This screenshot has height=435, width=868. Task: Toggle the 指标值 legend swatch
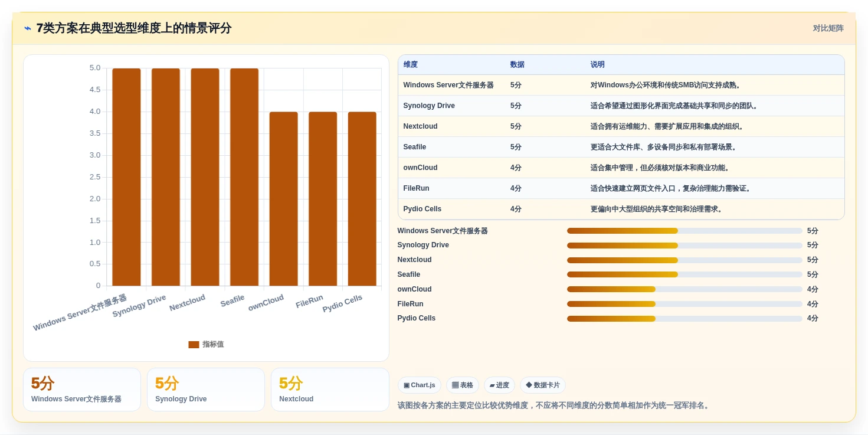[194, 345]
